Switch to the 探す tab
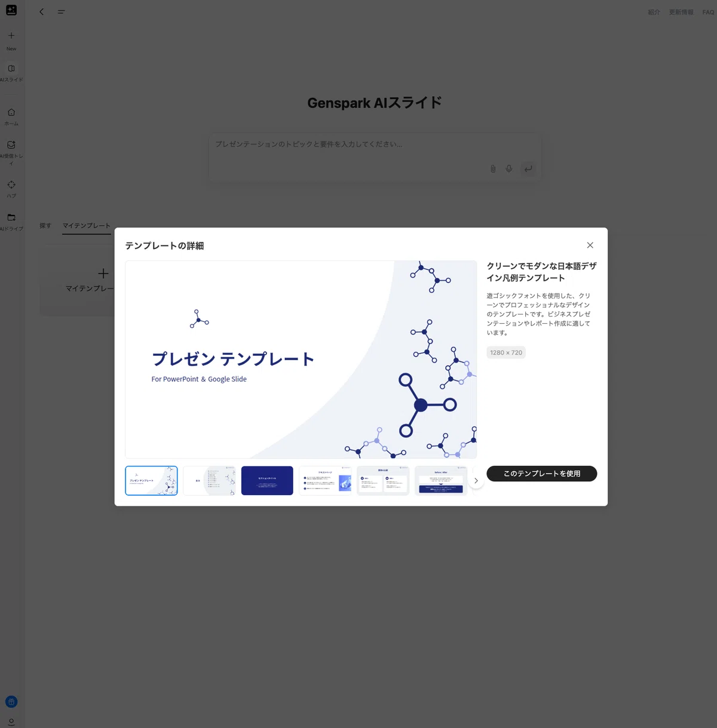 coord(45,226)
